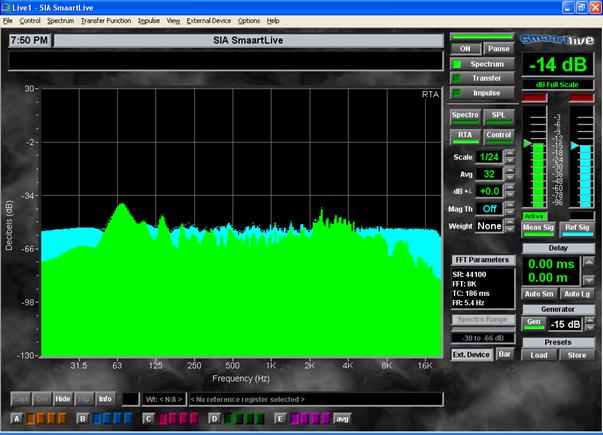Select the blue B register bank label
603x435 pixels.
81,418
